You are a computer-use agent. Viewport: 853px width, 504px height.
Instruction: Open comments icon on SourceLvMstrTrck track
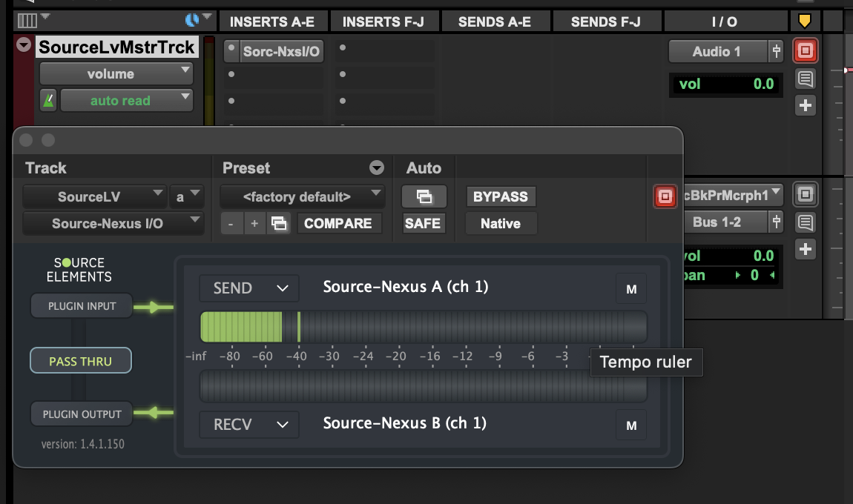coord(805,79)
